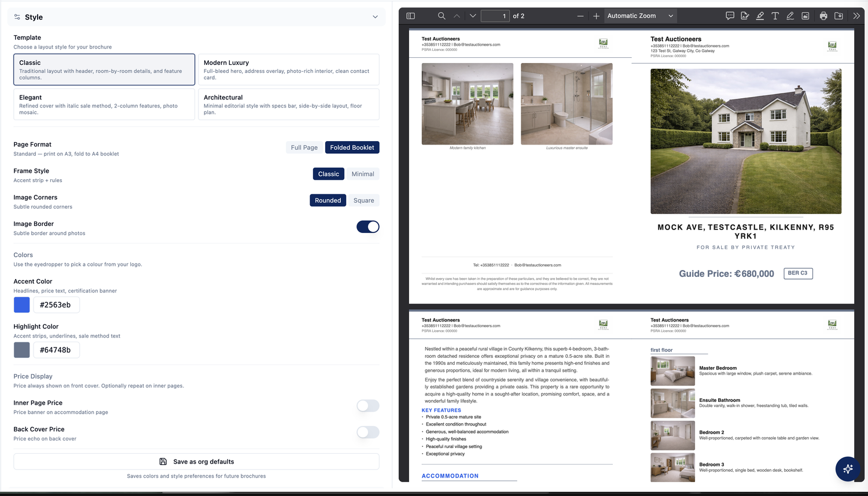Viewport: 868px width, 496px height.
Task: Select the Classic template card
Action: click(x=104, y=69)
